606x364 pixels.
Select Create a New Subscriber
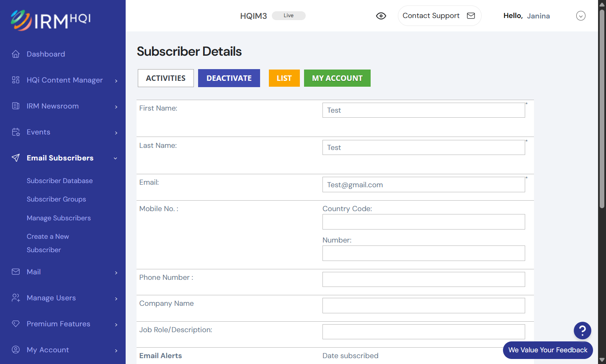coord(48,243)
